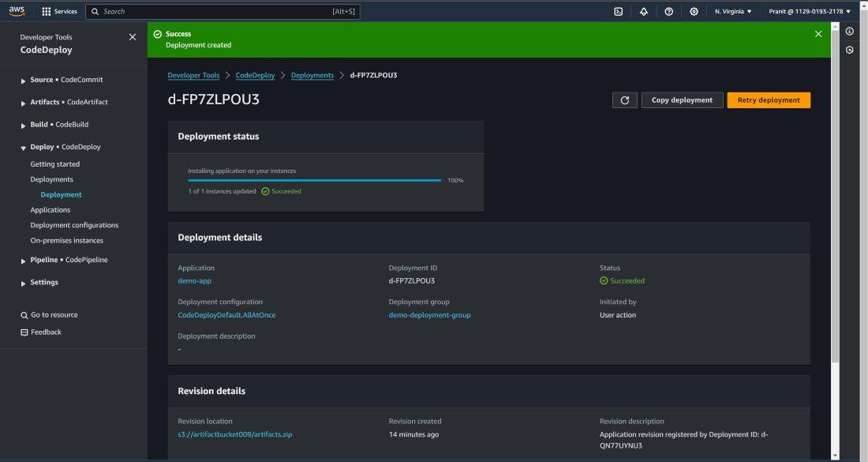Click the Succeeded status under progress bar
The image size is (868, 462).
[x=281, y=192]
